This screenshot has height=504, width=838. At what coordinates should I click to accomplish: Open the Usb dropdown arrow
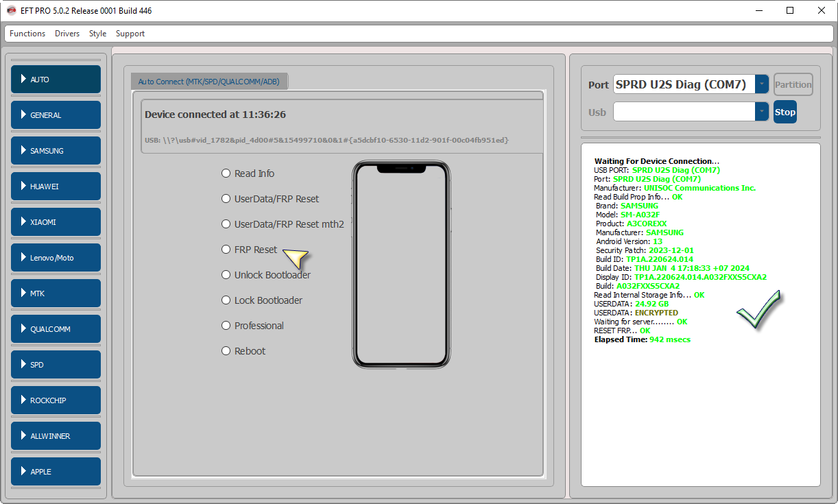762,112
